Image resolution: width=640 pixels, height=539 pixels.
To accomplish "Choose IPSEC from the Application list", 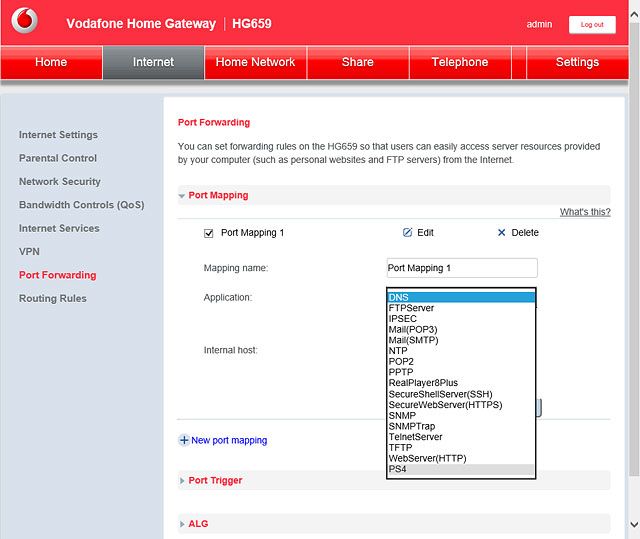I will (460, 319).
